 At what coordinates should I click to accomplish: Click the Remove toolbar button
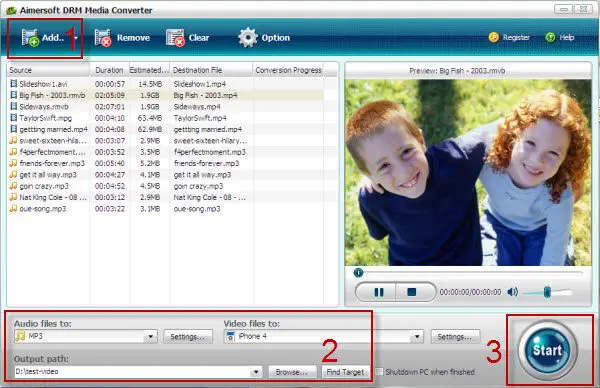122,38
